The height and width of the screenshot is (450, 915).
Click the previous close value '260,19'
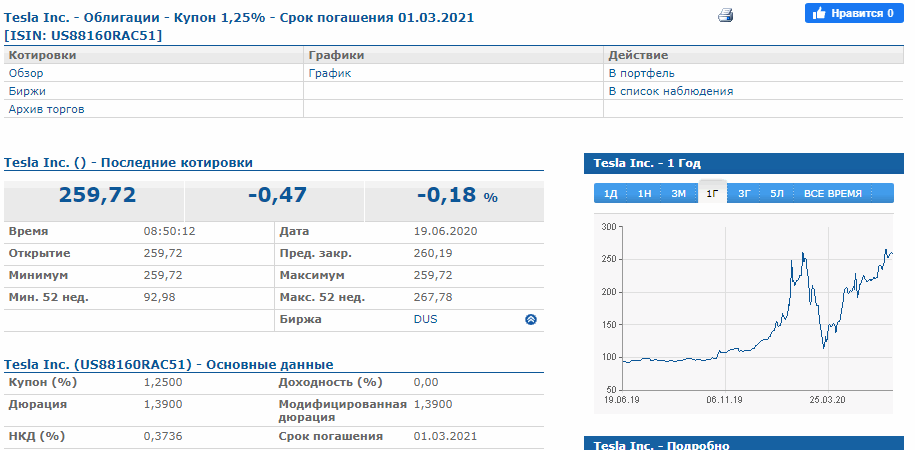tap(433, 254)
